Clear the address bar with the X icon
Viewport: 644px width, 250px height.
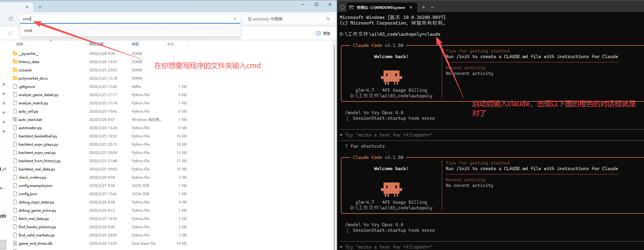click(x=235, y=19)
